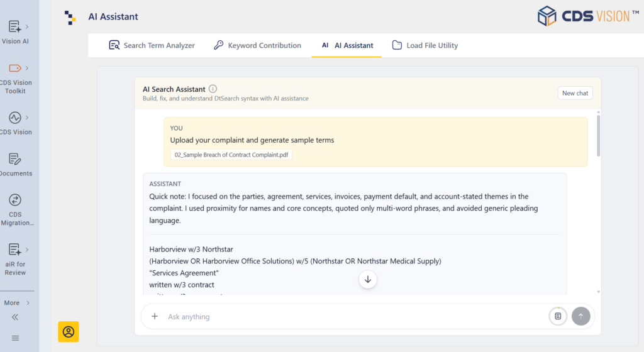Click the chat scrollbar thumb
The image size is (644, 352).
(x=599, y=135)
